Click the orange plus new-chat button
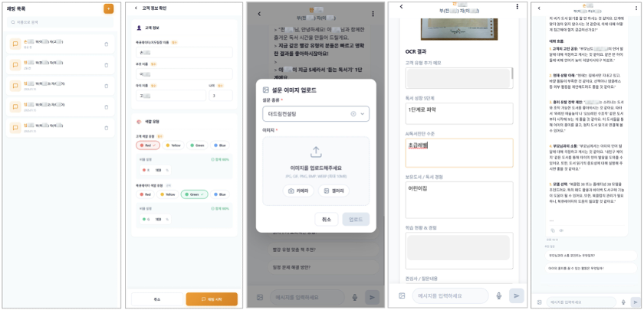This screenshot has width=644, height=310. [x=108, y=8]
